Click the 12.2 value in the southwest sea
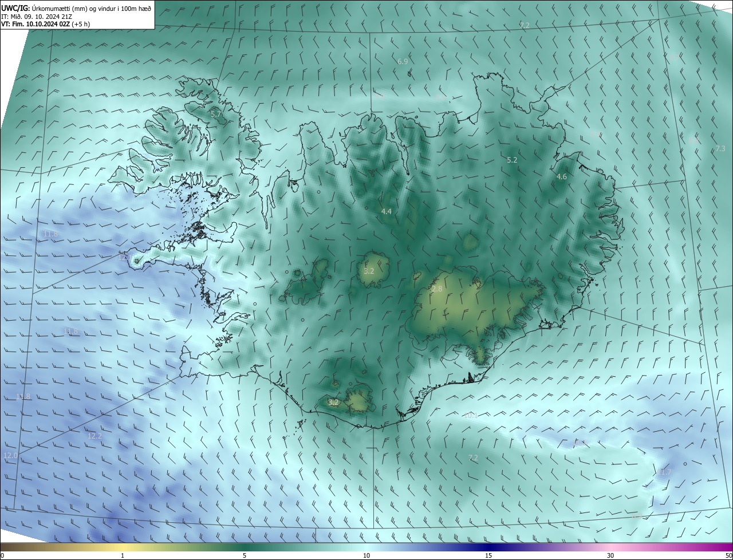Screen dimensions: 733x560 pos(94,436)
